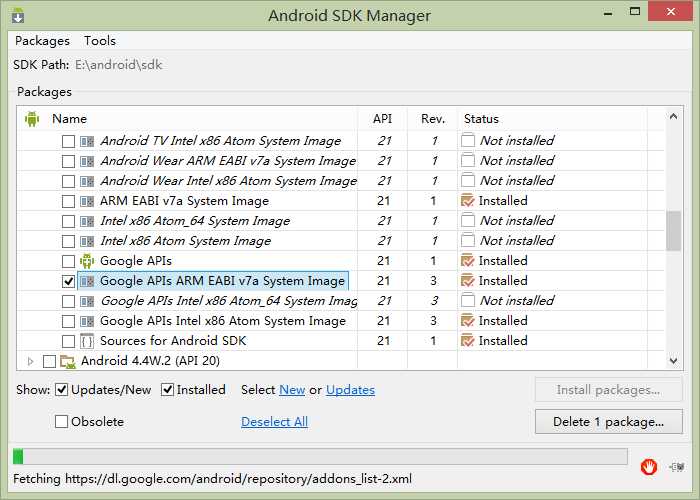
Task: Select the New packages link
Action: [292, 390]
